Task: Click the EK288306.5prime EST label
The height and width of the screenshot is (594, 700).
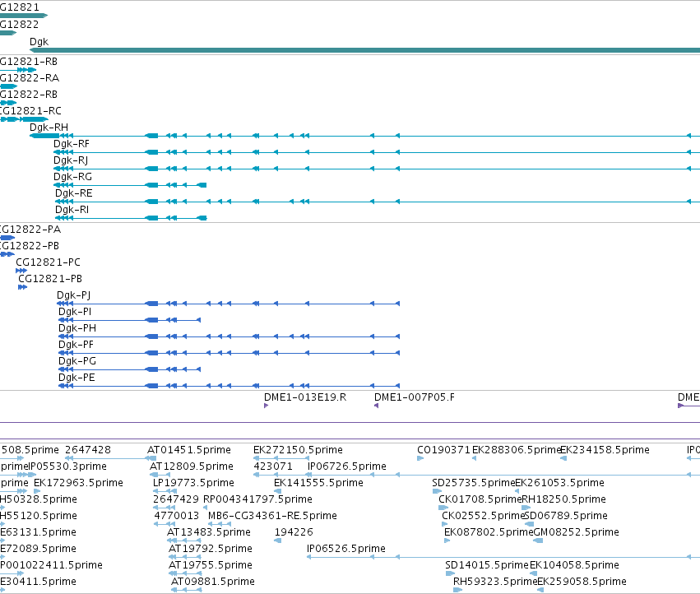Action: coord(517,450)
